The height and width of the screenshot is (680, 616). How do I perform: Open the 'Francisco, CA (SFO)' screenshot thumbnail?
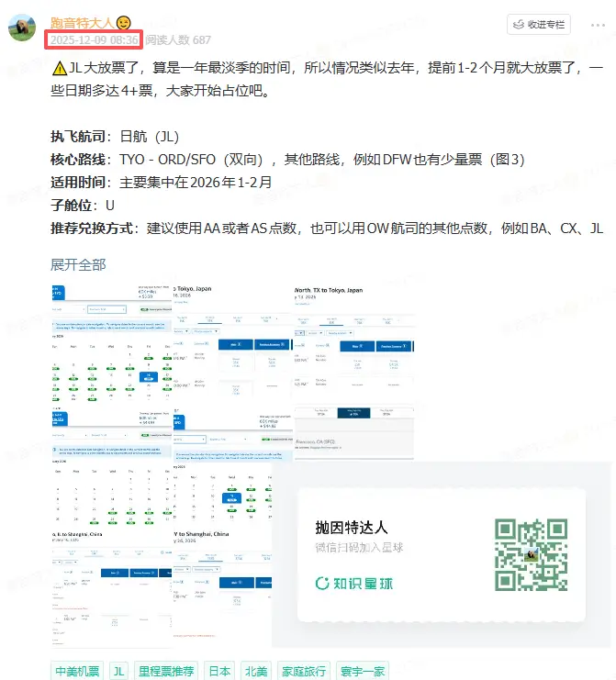coord(354,433)
